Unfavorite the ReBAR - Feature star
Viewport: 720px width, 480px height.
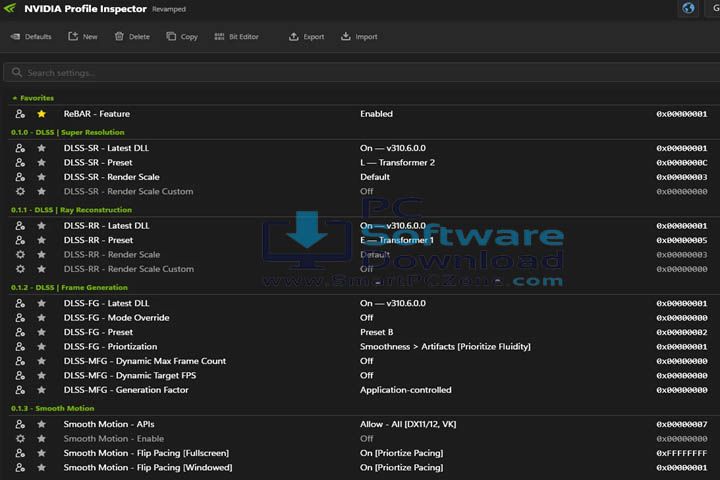click(x=41, y=113)
